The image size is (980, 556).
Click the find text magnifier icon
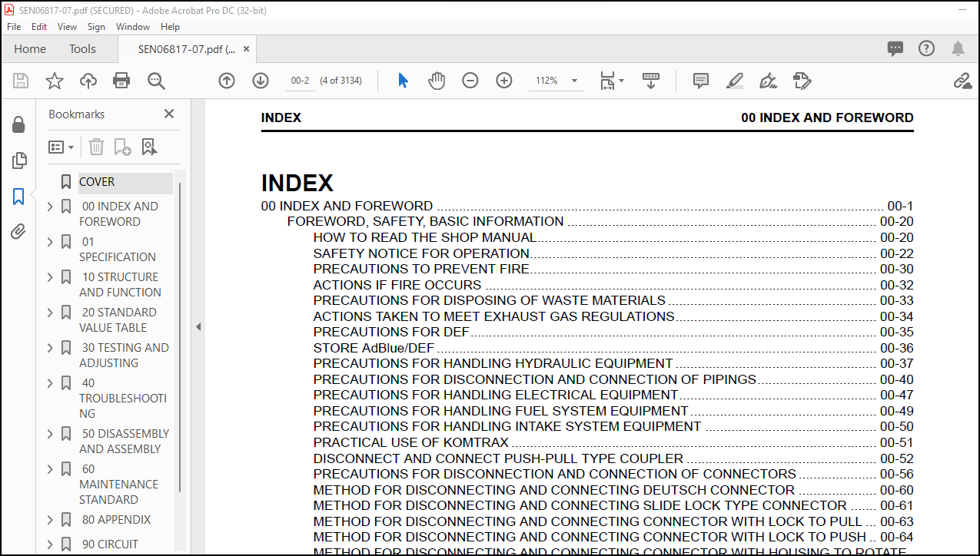point(157,81)
